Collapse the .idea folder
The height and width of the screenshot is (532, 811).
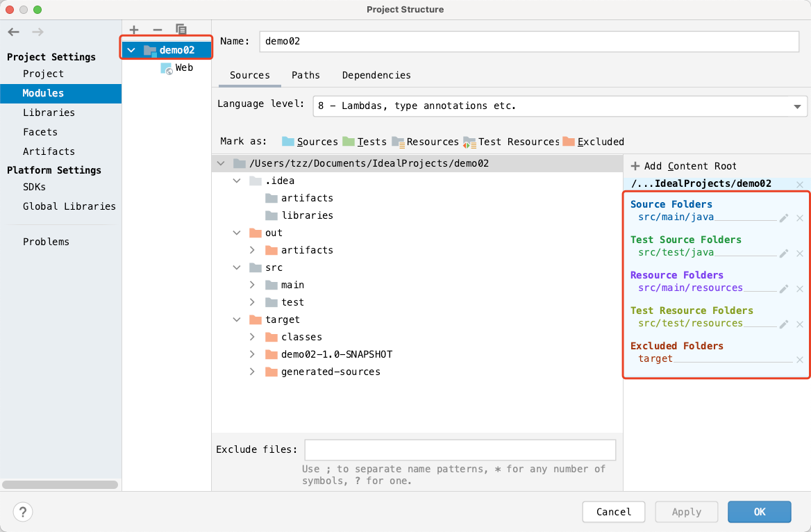(x=237, y=181)
